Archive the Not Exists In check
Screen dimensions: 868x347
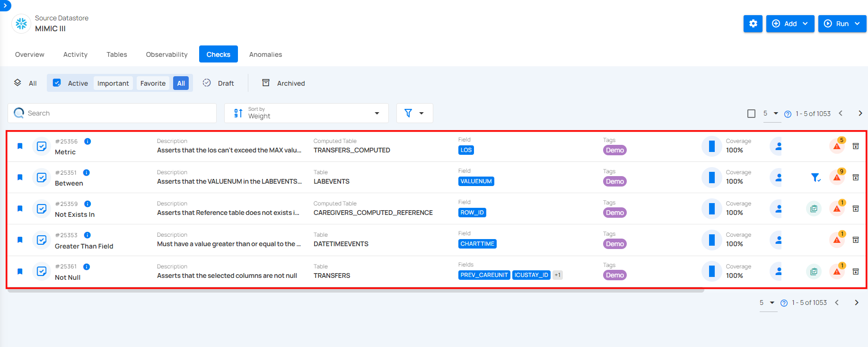856,209
